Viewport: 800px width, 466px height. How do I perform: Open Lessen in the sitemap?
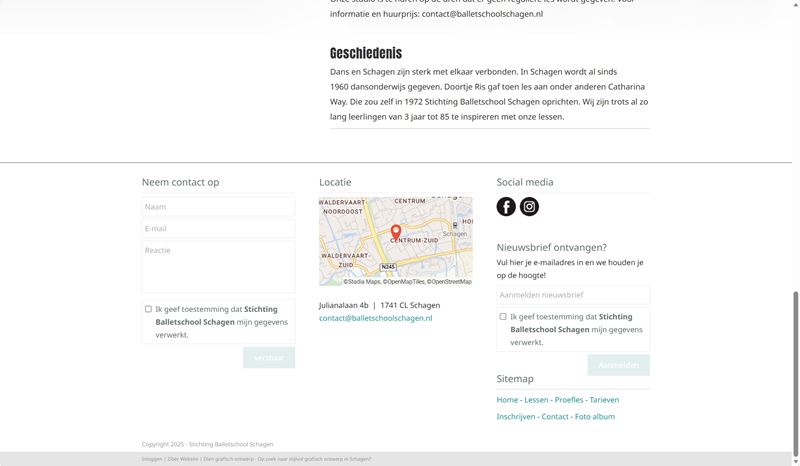(x=536, y=400)
